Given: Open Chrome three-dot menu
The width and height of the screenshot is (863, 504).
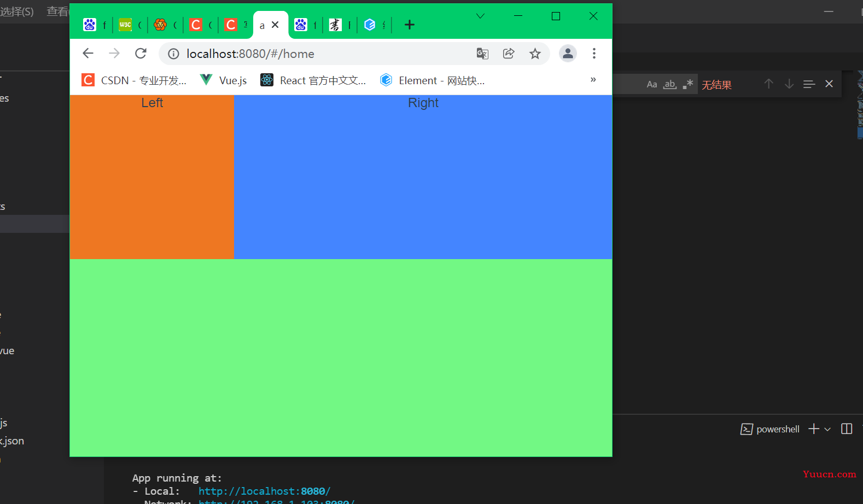Looking at the screenshot, I should coord(594,54).
